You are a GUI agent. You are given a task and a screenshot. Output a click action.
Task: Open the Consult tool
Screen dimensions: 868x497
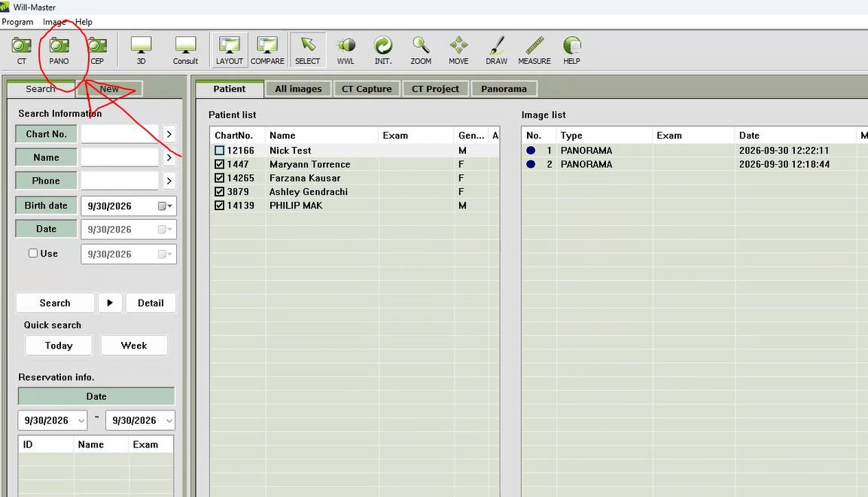pyautogui.click(x=185, y=50)
